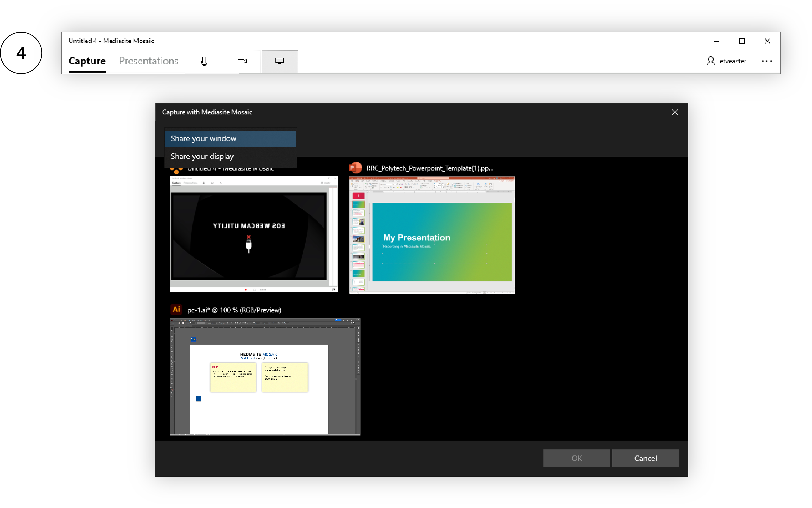812x508 pixels.
Task: Click the camera source icon
Action: coord(242,61)
